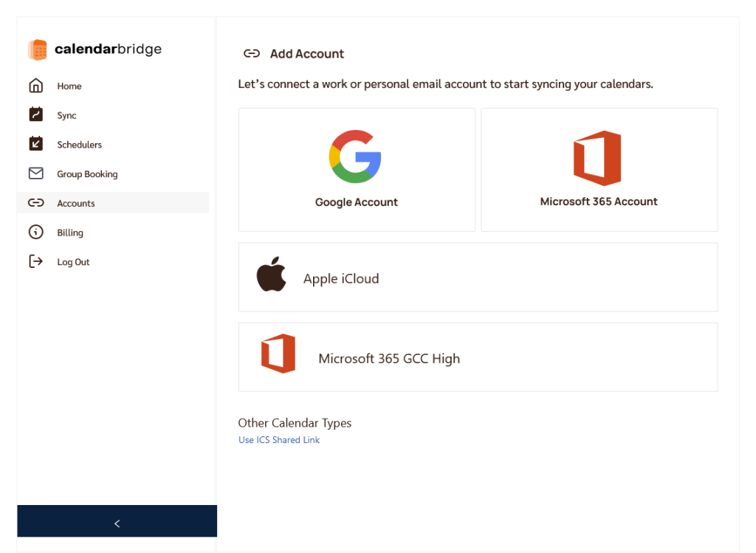Click the Apple logo icon
The height and width of the screenshot is (553, 756).
[271, 274]
